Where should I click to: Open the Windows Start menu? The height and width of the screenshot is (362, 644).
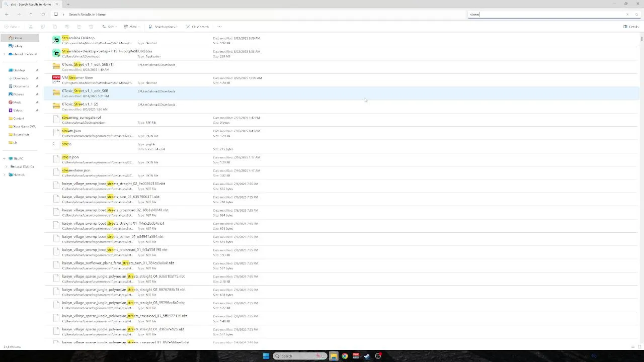[266, 356]
